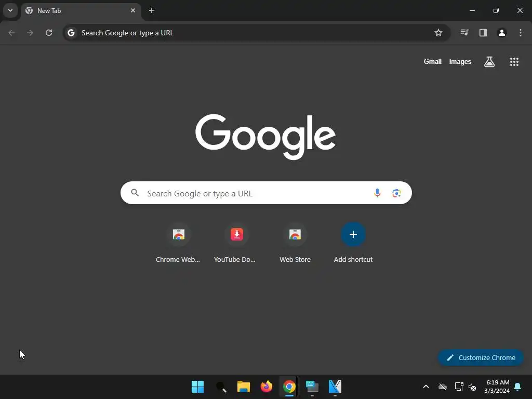Minimize the Chrome window
The image size is (532, 399).
point(472,10)
